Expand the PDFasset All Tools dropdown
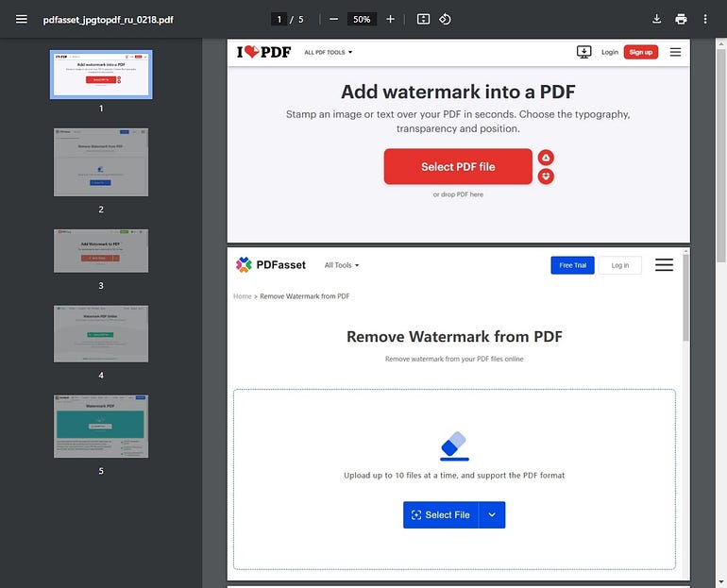The width and height of the screenshot is (727, 588). coord(342,265)
